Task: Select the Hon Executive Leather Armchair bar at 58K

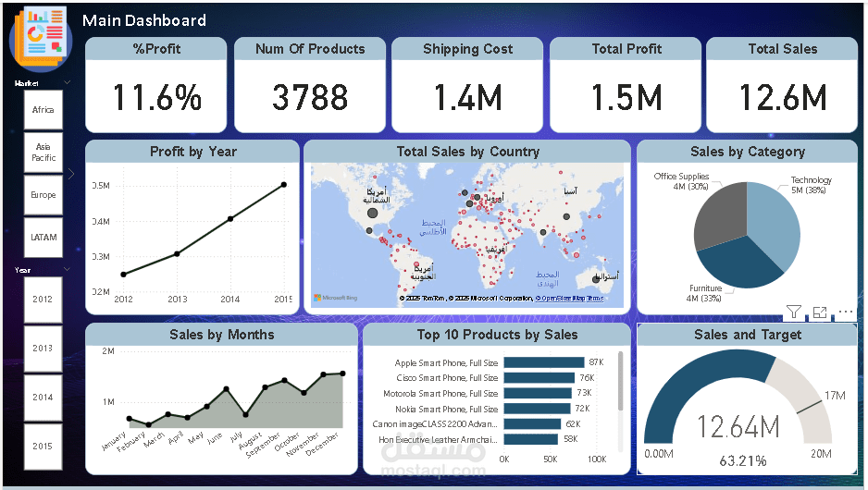Action: point(530,439)
